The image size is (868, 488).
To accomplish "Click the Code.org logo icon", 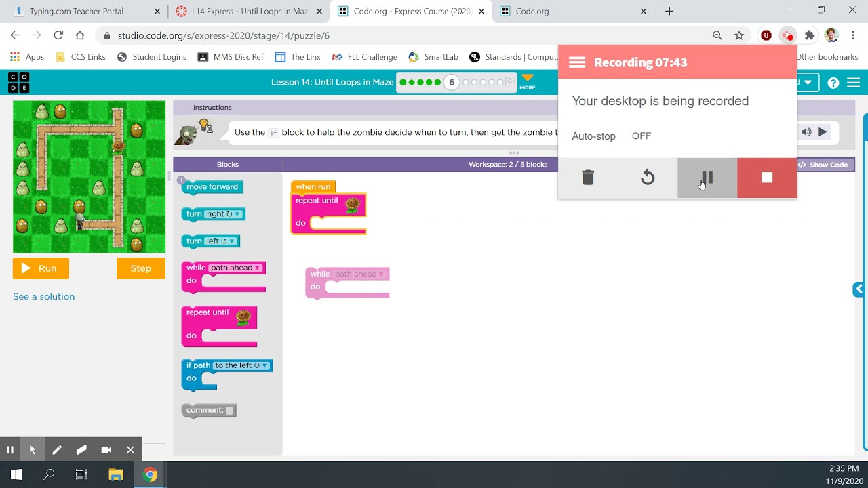I will (18, 83).
